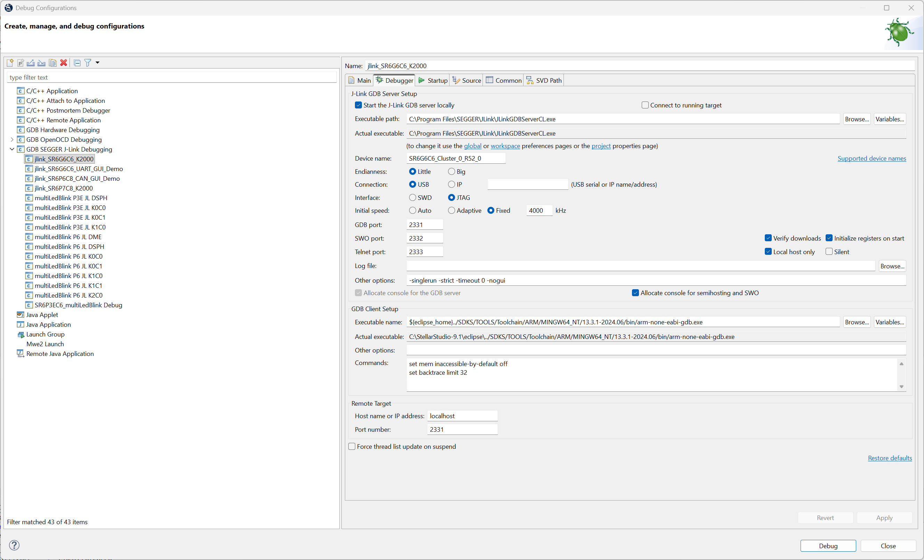
Task: Select SR6P3EC6_multiLedBlink Debug configuration
Action: (74, 305)
